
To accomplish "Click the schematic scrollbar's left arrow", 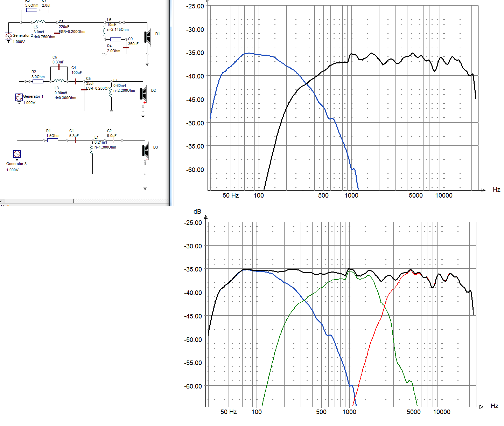I will tap(1, 201).
